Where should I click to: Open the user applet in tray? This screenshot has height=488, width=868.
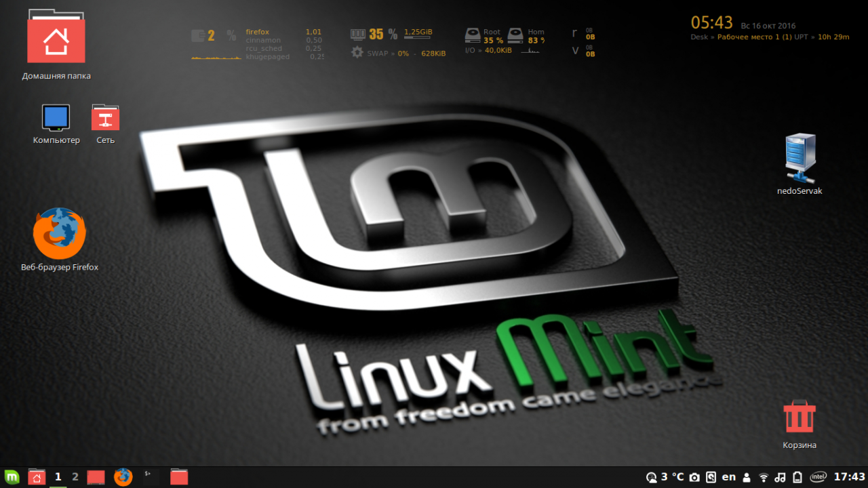tap(747, 477)
